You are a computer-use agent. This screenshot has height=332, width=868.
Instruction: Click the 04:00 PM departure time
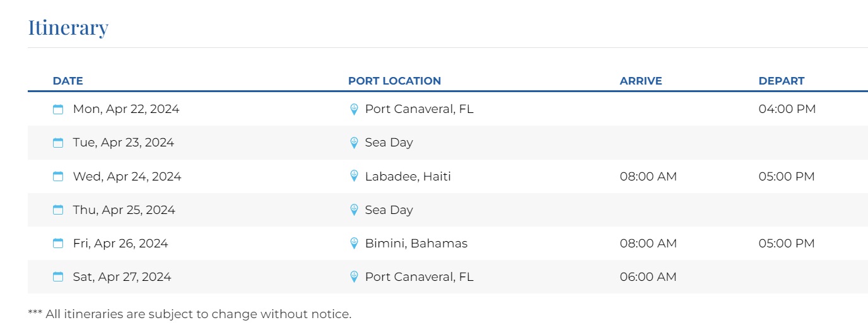pyautogui.click(x=787, y=109)
